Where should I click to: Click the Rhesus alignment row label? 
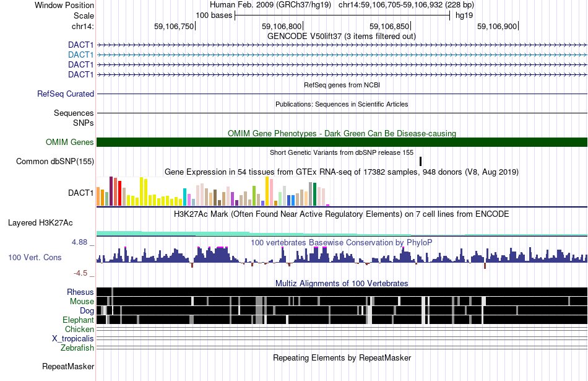80,292
